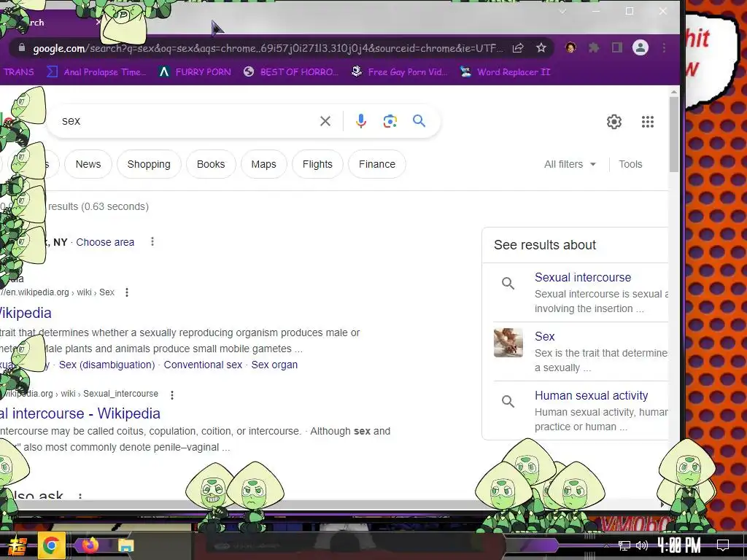Open the Human sexual activity suggestion
The image size is (747, 560).
591,396
